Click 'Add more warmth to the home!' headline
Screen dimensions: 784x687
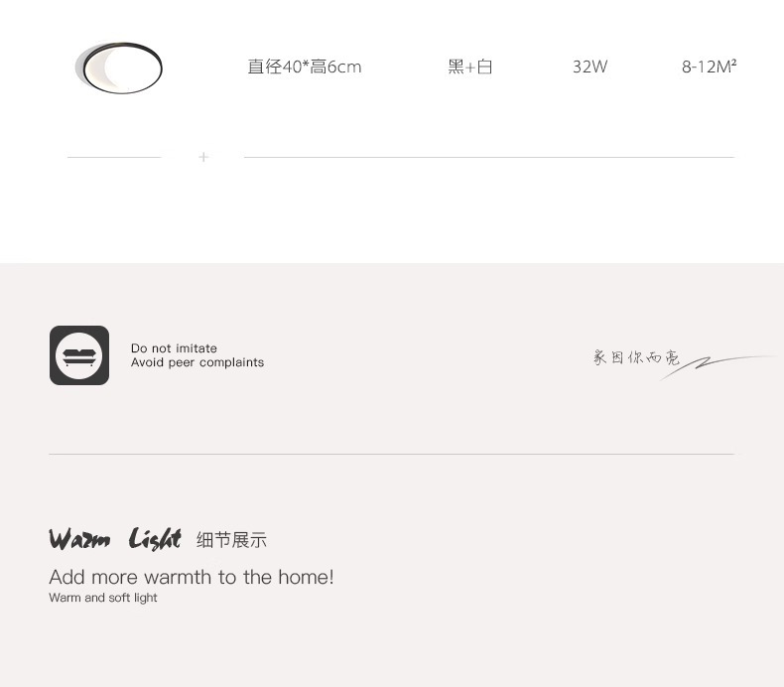point(192,577)
